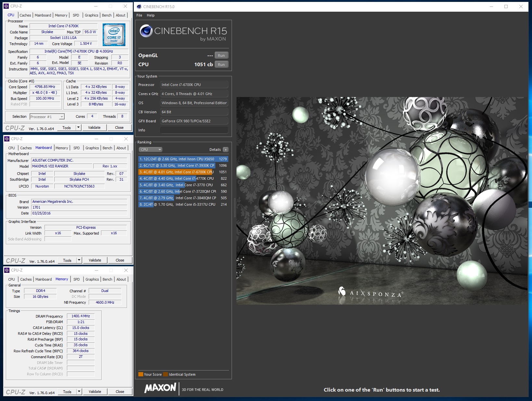Open About tab in top CPU-Z window
Viewport: 532px width, 401px height.
click(120, 15)
